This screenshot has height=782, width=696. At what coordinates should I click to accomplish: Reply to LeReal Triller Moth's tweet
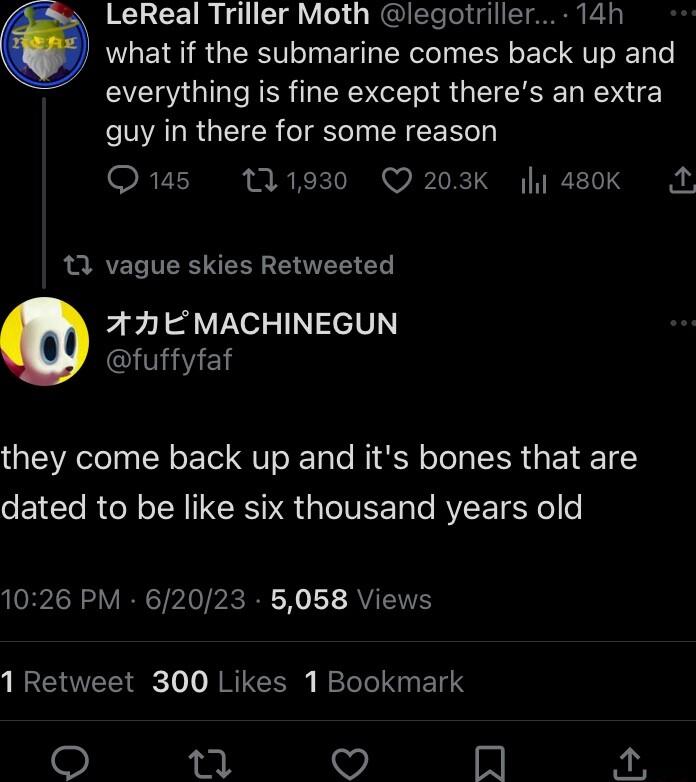click(123, 180)
